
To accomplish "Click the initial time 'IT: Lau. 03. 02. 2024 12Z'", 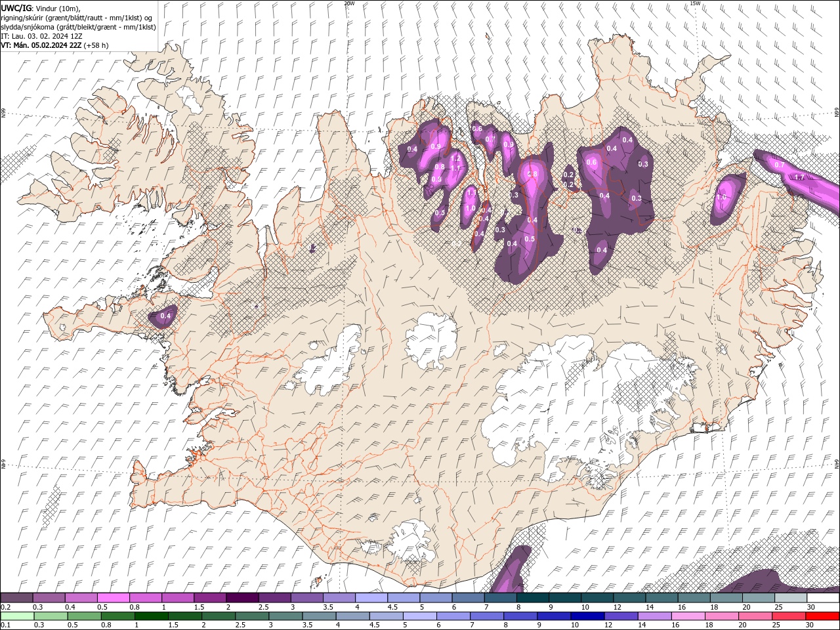I will [41, 36].
